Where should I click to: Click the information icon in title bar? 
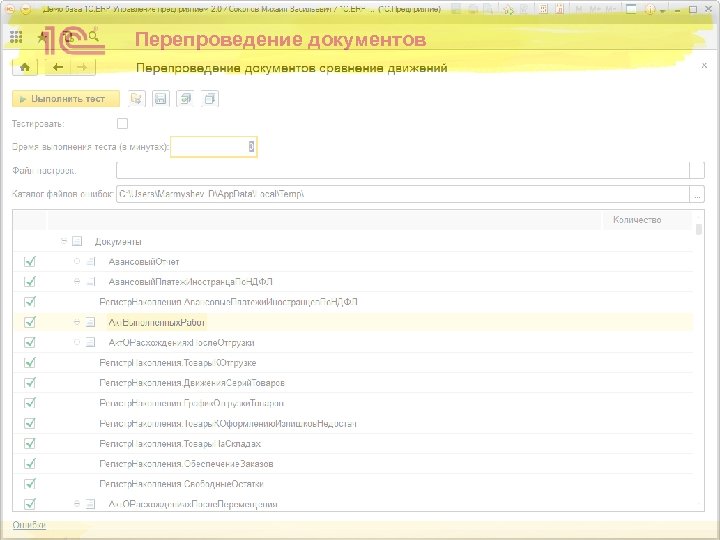pyautogui.click(x=650, y=9)
